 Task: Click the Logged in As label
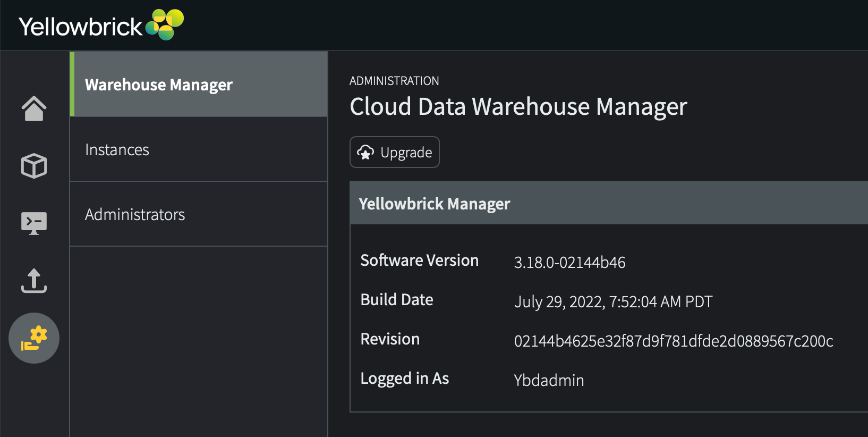[x=405, y=378]
